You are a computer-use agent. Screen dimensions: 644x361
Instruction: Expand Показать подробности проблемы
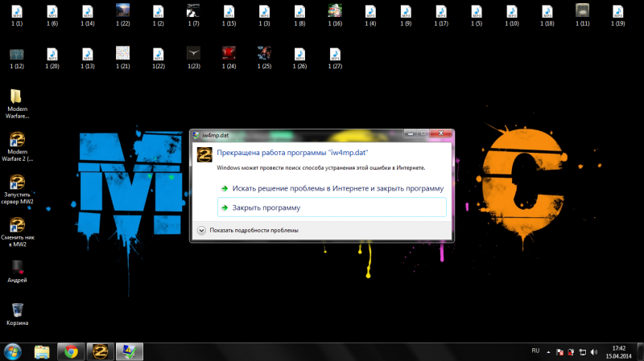[248, 230]
